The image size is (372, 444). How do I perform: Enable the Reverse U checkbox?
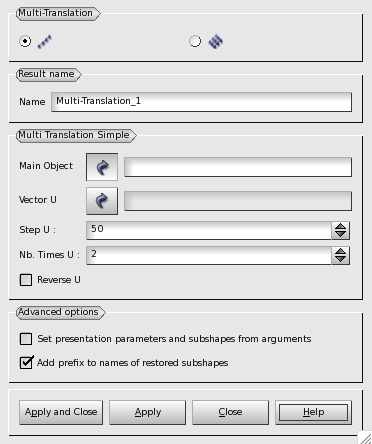coord(26,280)
